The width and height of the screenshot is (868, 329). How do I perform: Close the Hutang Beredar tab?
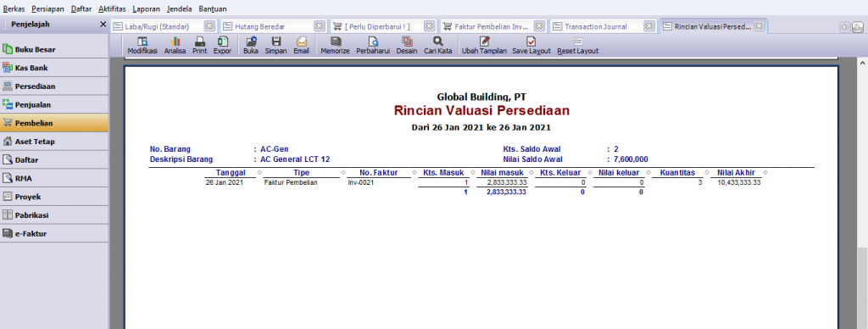(x=319, y=26)
